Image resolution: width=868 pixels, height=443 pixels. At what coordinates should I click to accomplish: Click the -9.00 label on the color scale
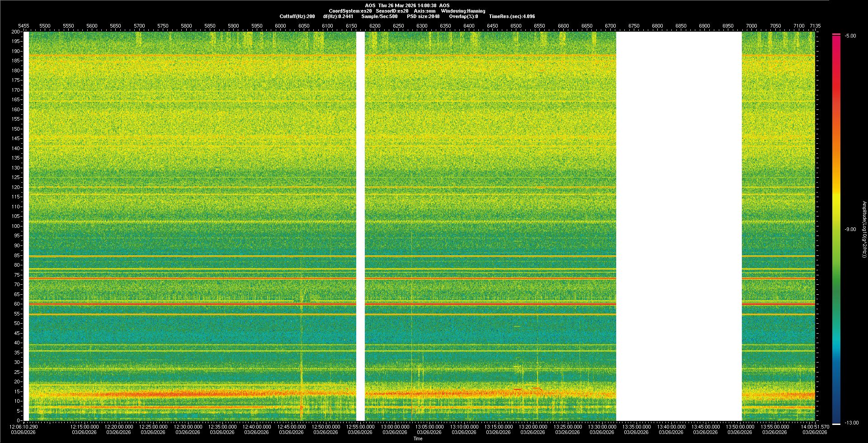(850, 229)
